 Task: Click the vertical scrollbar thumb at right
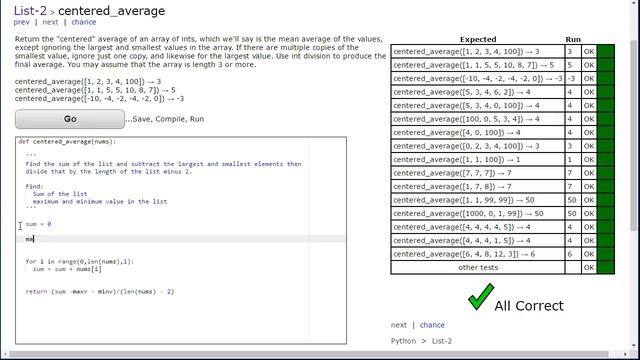pos(633,135)
